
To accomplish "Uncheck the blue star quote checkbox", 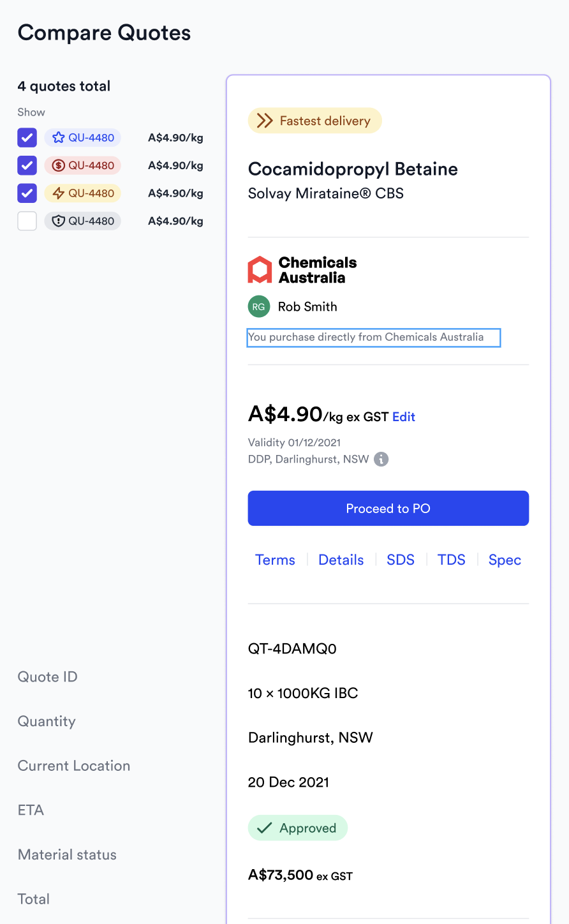I will [27, 138].
